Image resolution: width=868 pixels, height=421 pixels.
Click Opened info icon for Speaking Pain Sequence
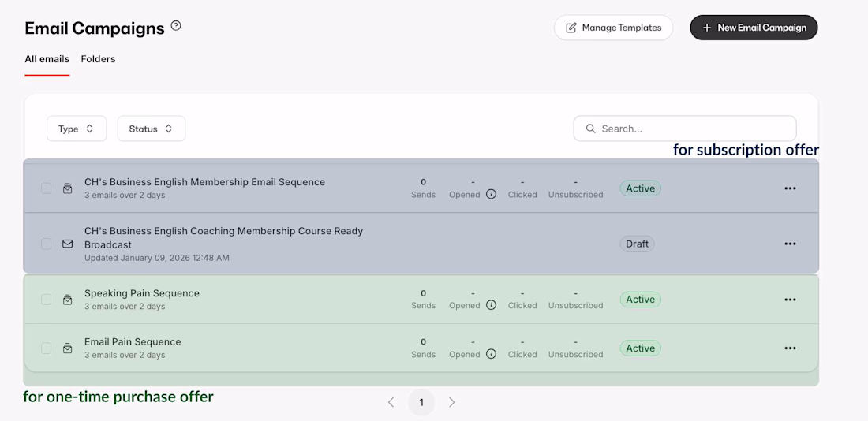pyautogui.click(x=491, y=305)
